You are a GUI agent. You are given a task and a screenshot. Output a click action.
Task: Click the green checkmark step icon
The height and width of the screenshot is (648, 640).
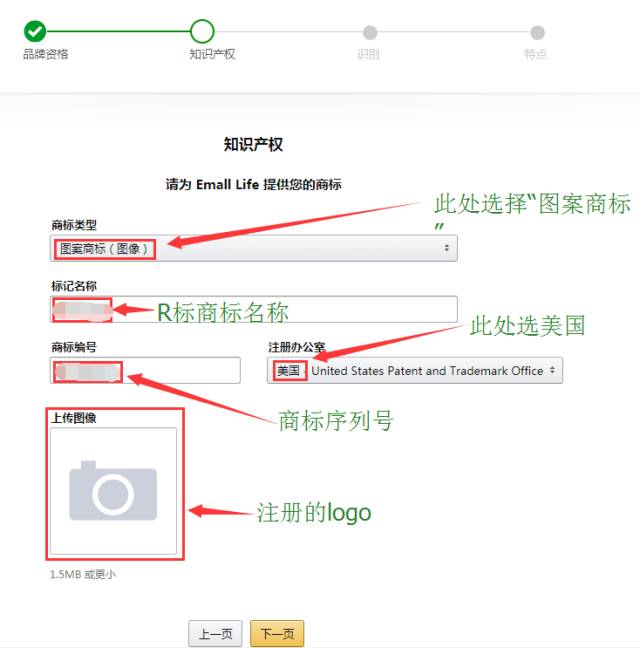[x=35, y=31]
